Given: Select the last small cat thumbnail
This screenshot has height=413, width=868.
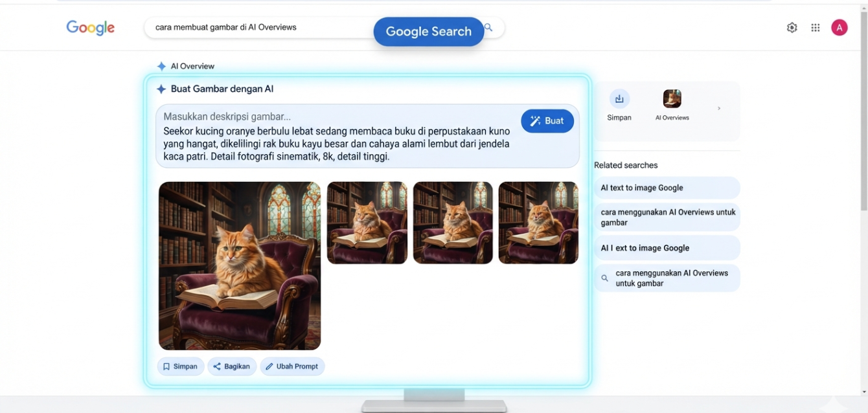Looking at the screenshot, I should tap(538, 223).
